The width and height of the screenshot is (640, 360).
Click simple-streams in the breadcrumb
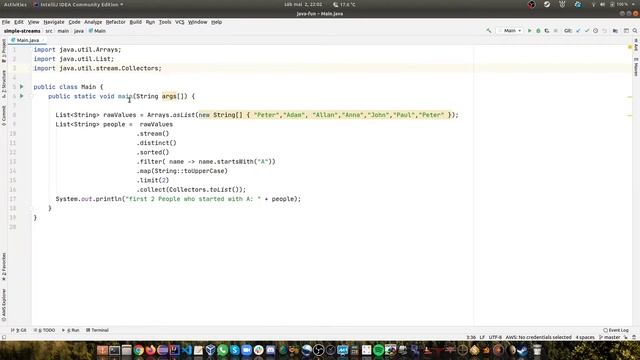tap(22, 31)
